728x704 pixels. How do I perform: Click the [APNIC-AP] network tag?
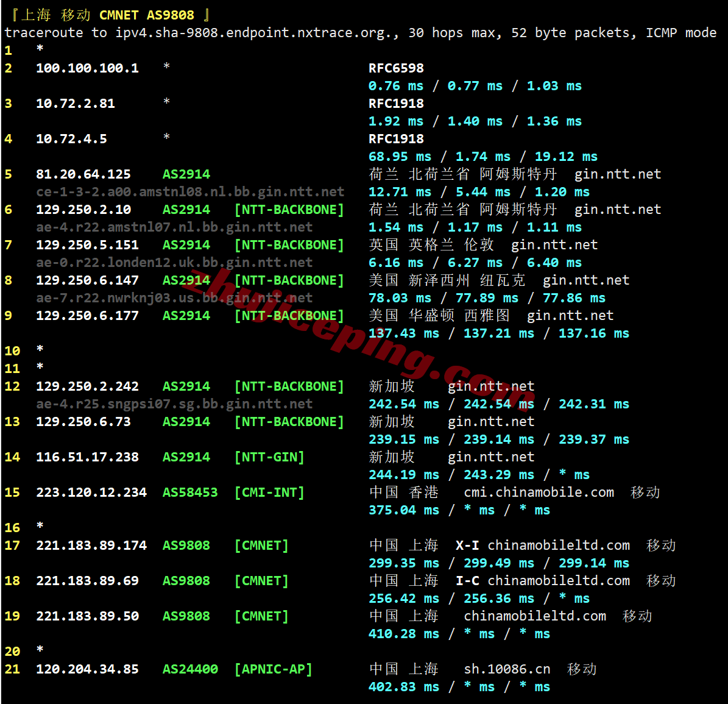tap(273, 669)
